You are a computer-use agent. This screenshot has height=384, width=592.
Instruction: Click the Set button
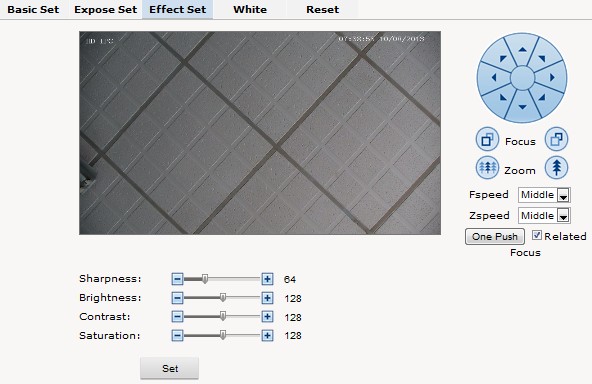(x=170, y=368)
